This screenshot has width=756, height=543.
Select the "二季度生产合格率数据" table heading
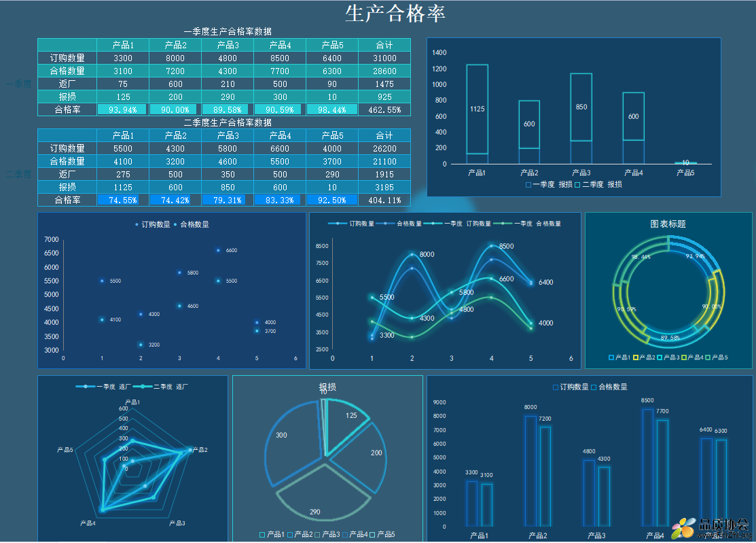pyautogui.click(x=228, y=122)
